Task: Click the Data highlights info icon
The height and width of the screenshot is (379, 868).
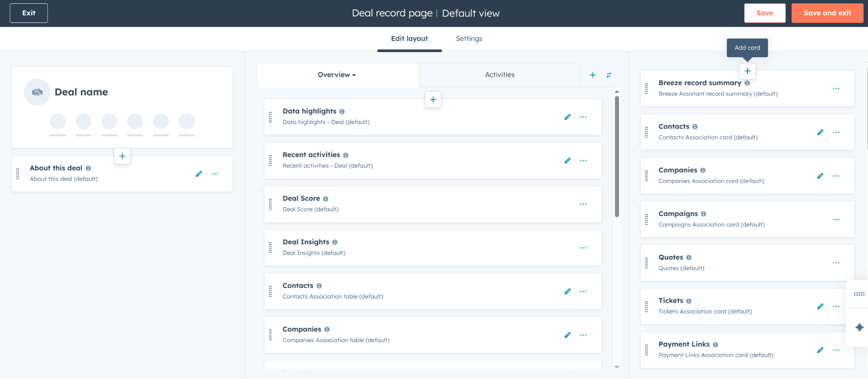Action: point(342,112)
